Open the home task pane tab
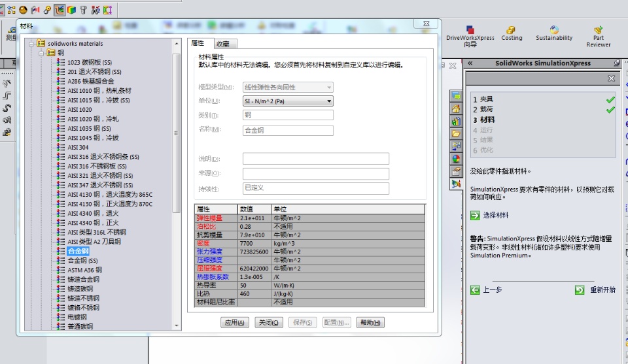Screen dimensions: 628x364 click(456, 108)
